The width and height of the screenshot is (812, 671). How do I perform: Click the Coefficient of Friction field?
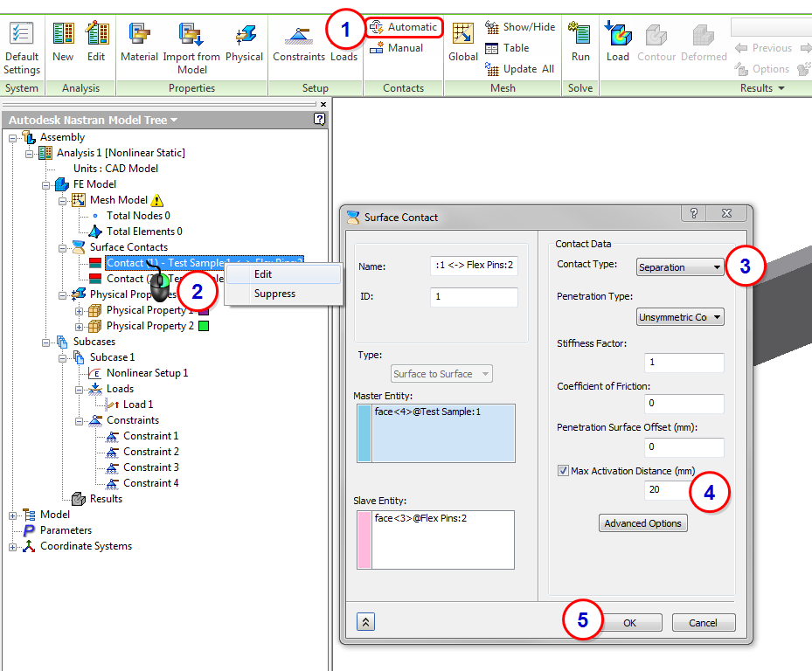click(x=684, y=404)
